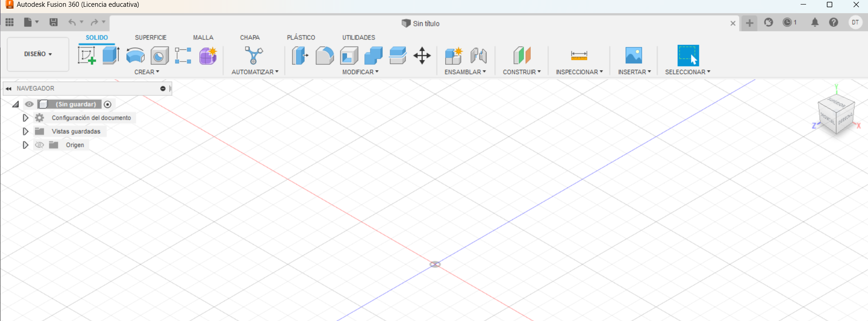Viewport: 868px width, 321px height.
Task: Expand the Vistas guardadas folder
Action: 25,131
